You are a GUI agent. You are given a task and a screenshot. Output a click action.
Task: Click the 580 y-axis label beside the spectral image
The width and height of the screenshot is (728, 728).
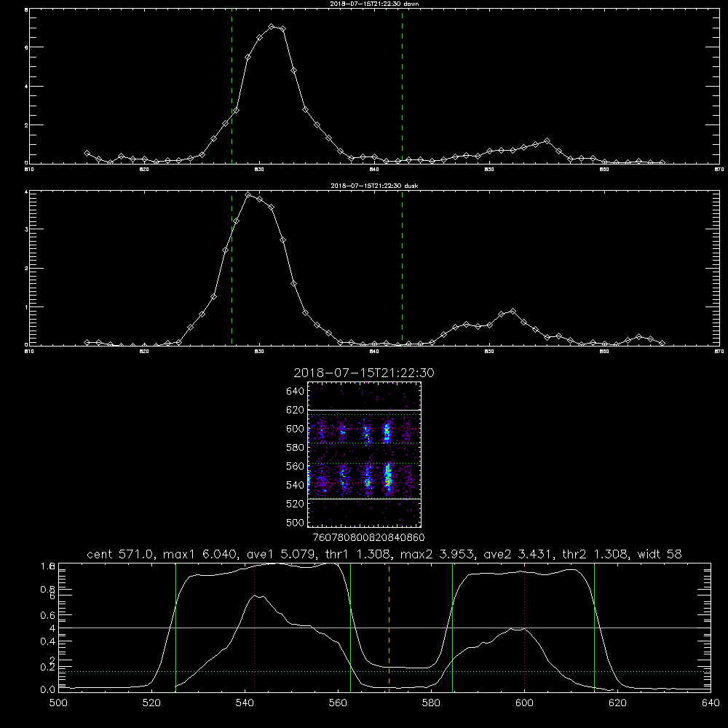[x=296, y=448]
